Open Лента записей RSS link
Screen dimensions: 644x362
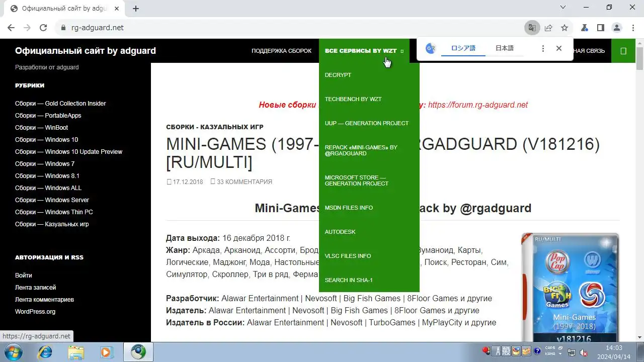pyautogui.click(x=35, y=288)
